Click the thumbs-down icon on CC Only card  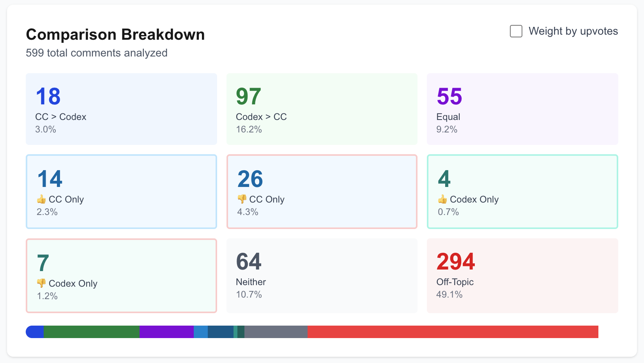(x=242, y=199)
